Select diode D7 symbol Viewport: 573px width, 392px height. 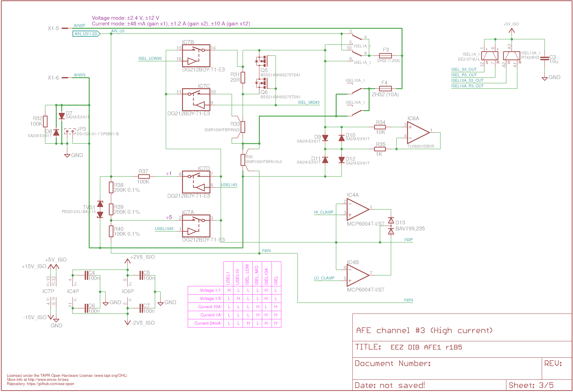point(62,116)
